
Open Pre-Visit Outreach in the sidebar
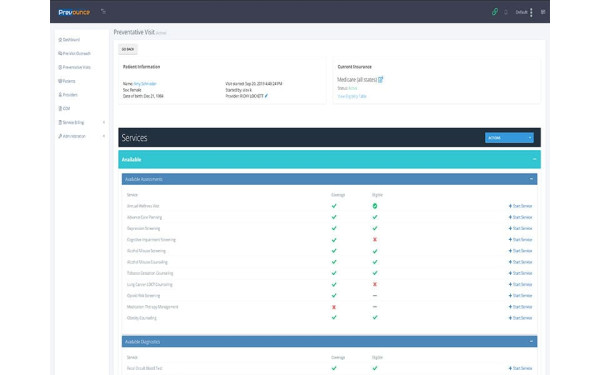[x=75, y=54]
